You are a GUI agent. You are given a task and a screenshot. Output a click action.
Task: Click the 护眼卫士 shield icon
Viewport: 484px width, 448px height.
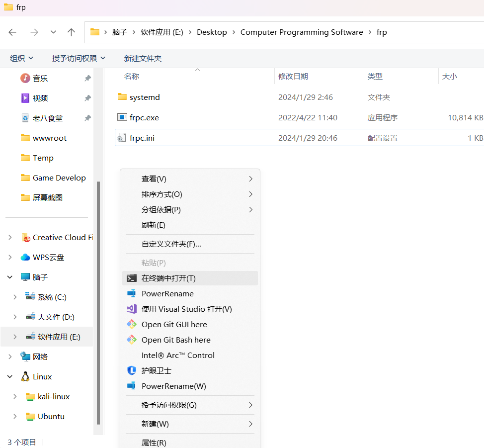click(132, 370)
